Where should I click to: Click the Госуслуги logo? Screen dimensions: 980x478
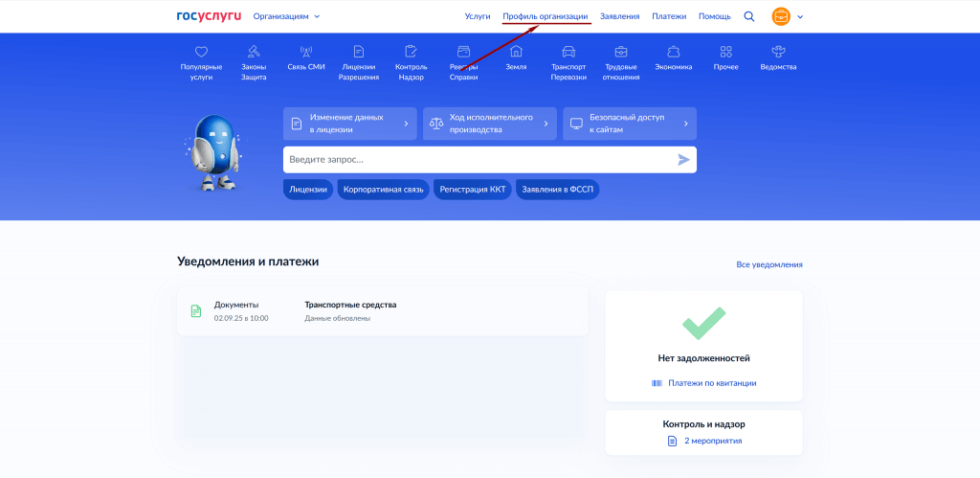(209, 16)
